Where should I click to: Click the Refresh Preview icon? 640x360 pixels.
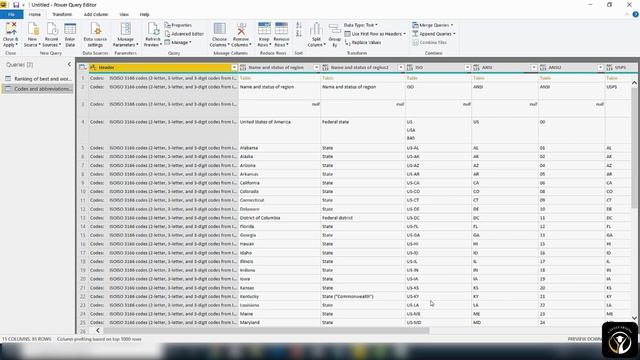(153, 29)
